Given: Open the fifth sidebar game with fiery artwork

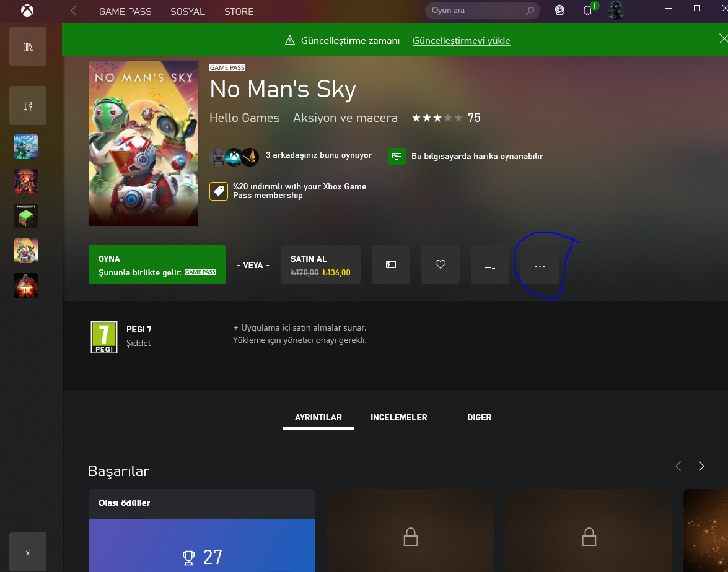Looking at the screenshot, I should [x=26, y=285].
